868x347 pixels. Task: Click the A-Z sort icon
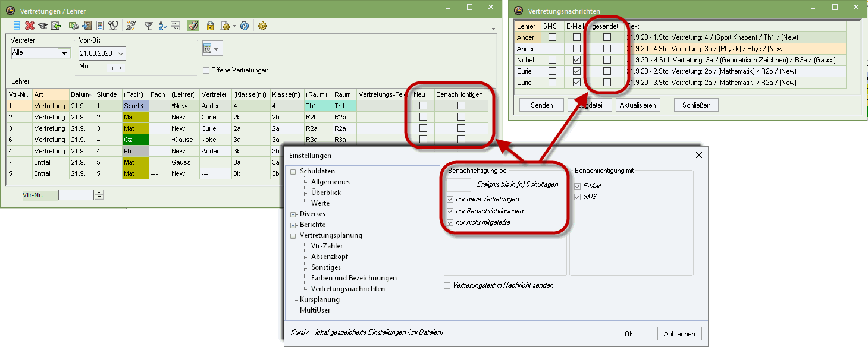[162, 26]
